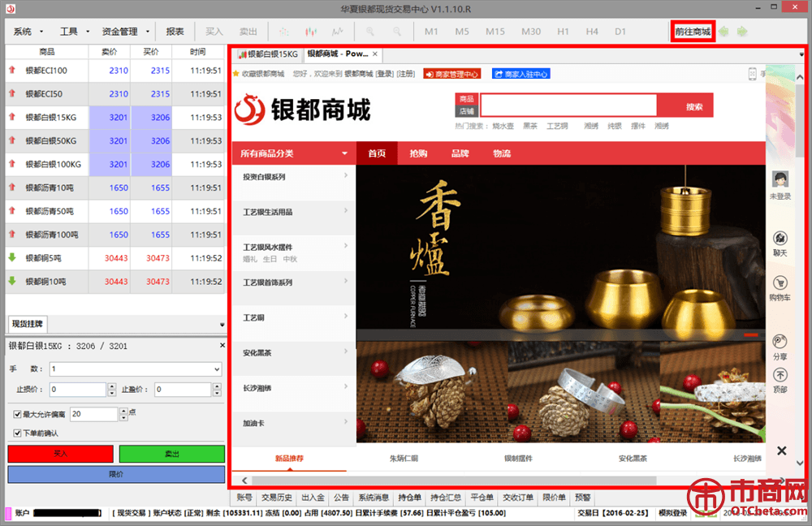Screen dimensions: 812x526
Task: Click the 前往商城 button
Action: tap(692, 32)
